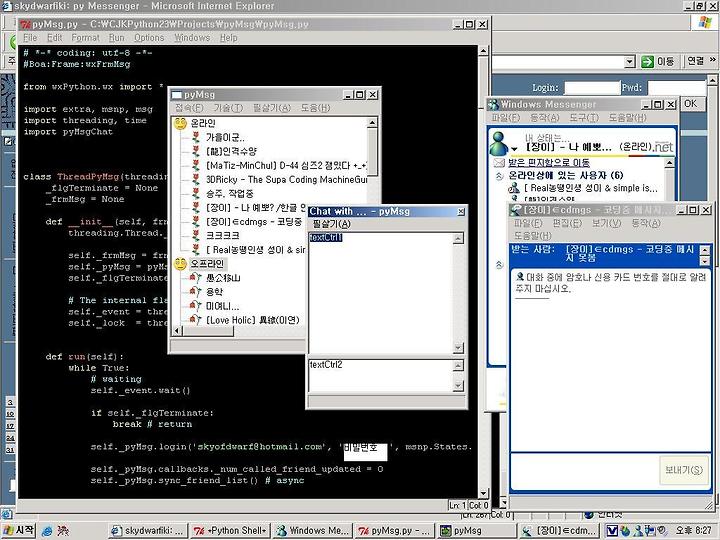Open the Options menu in pyMsg.py editor

tap(149, 38)
